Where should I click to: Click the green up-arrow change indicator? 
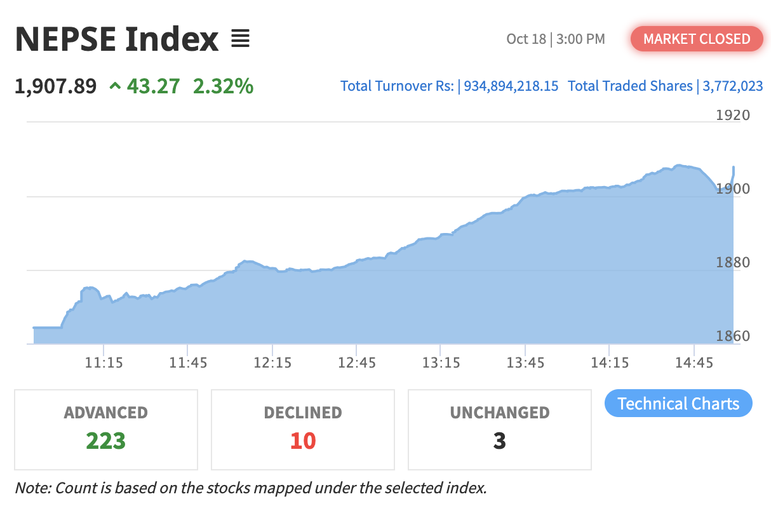[x=115, y=86]
